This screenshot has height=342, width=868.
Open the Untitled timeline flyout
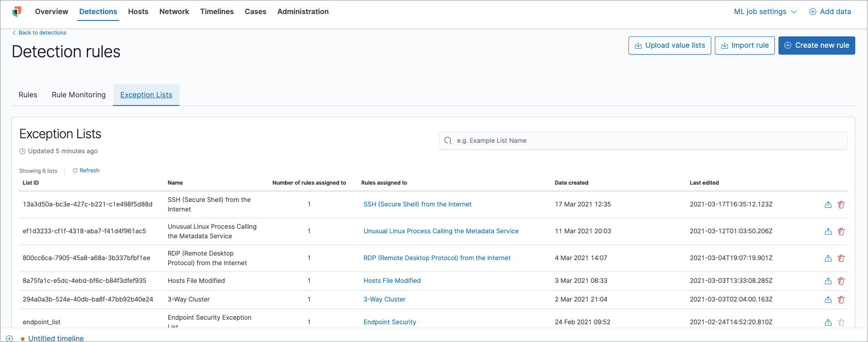56,338
